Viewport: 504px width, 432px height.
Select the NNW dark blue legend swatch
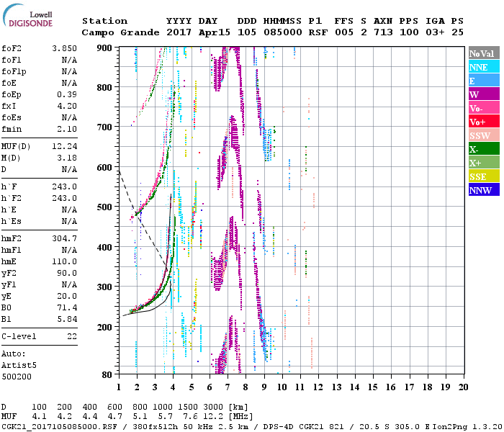point(484,189)
